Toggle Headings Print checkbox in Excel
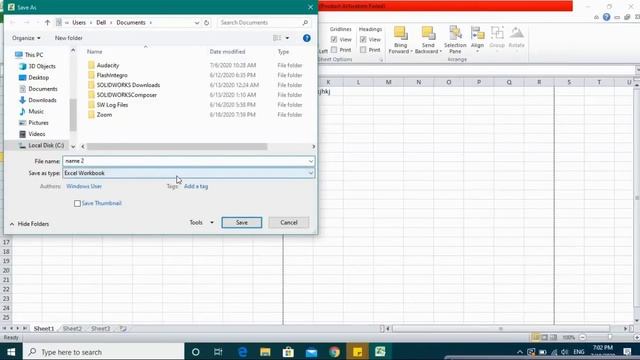 (363, 50)
